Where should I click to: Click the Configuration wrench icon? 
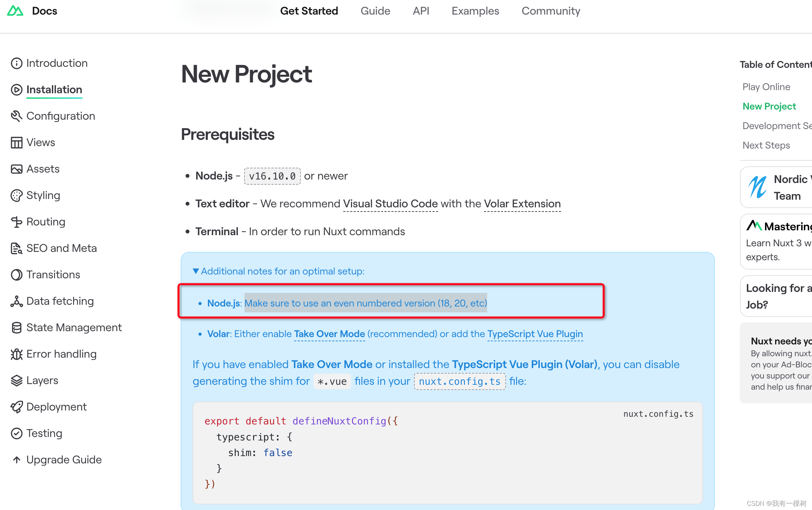16,116
